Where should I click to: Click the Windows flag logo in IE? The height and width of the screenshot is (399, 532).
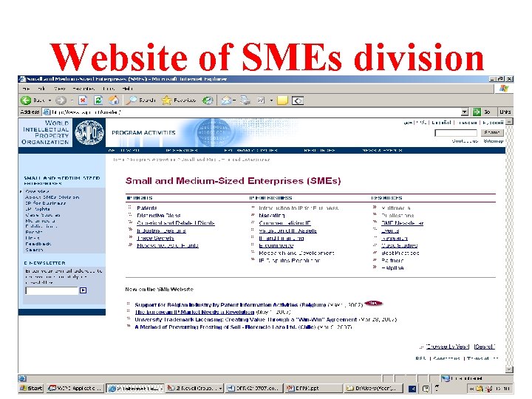[504, 89]
